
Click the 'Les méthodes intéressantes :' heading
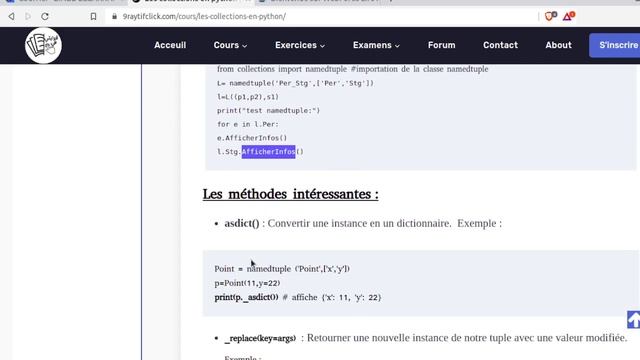tap(290, 194)
